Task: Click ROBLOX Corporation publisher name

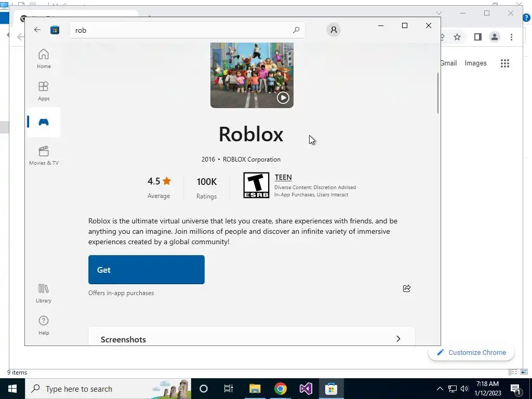Action: pos(251,159)
